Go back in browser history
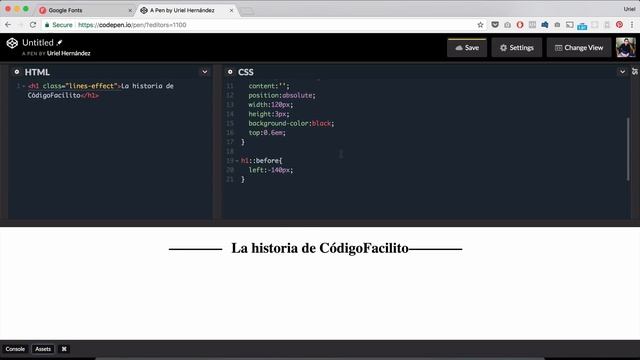 (x=8, y=25)
